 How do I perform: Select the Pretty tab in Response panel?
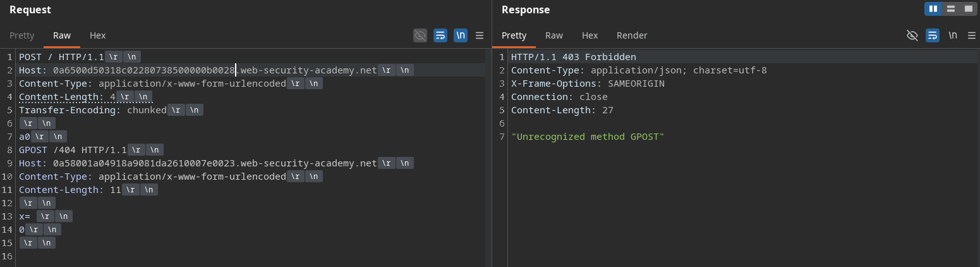click(x=514, y=35)
